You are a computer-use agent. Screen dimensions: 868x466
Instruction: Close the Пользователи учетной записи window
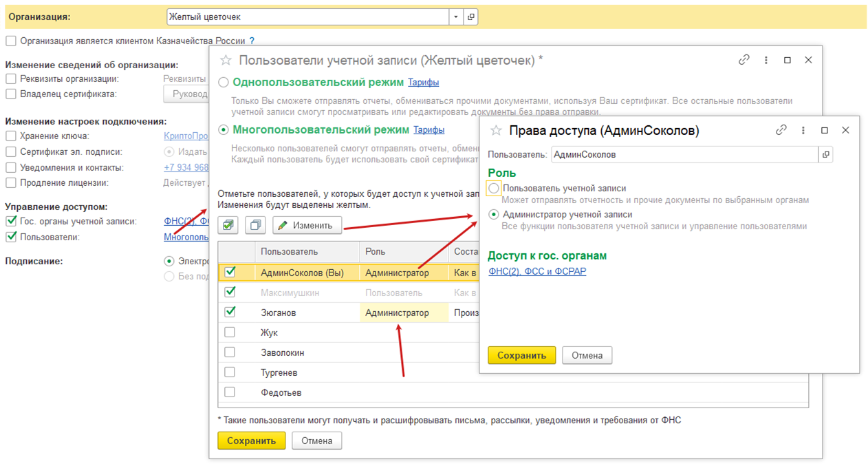pos(809,60)
